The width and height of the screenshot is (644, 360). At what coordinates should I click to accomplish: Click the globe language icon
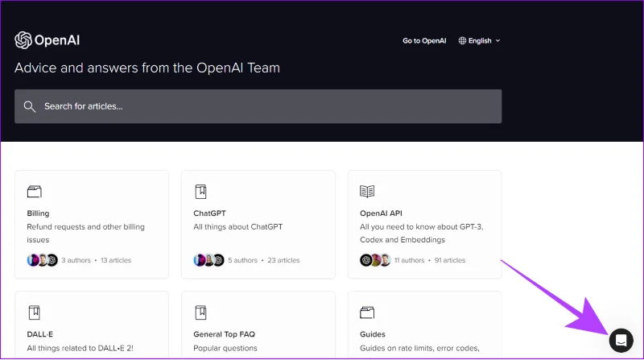[462, 41]
